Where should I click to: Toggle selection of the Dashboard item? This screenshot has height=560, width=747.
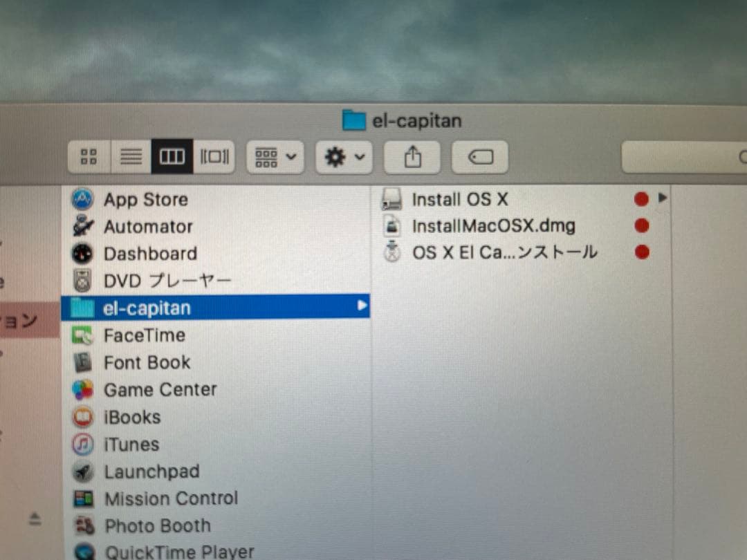pos(150,254)
